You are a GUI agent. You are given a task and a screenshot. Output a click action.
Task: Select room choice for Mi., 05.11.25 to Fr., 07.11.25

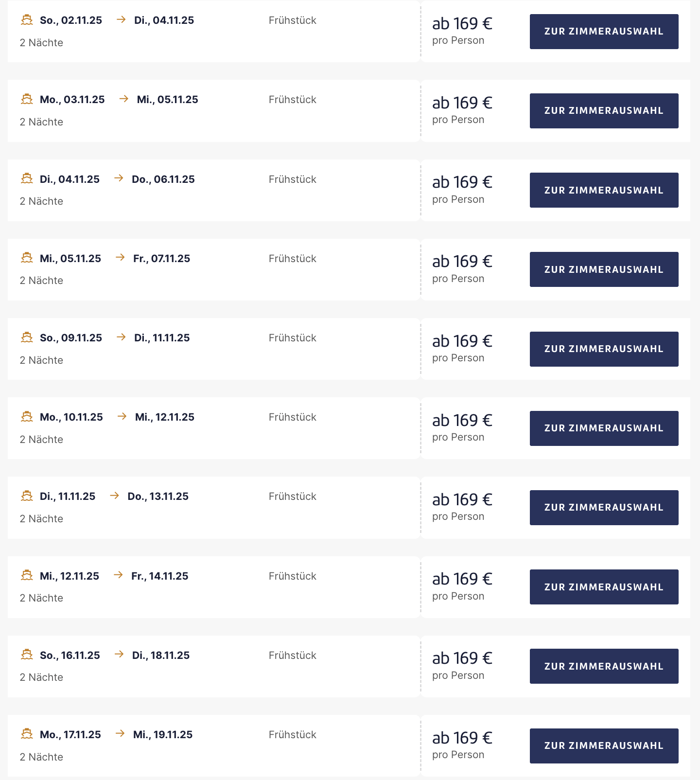point(604,269)
